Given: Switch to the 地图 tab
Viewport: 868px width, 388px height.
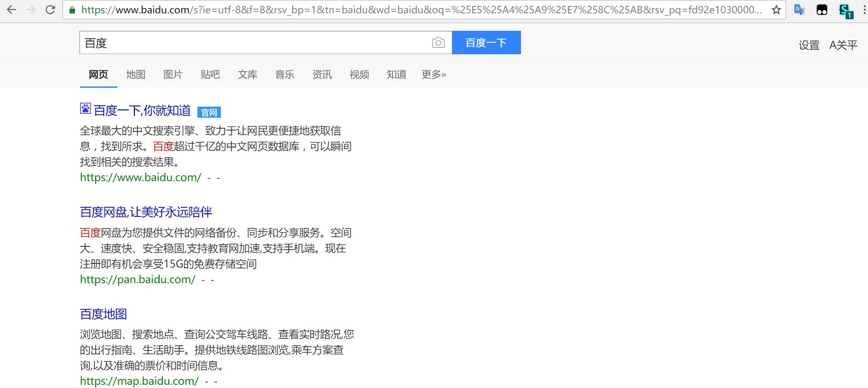Looking at the screenshot, I should pos(136,74).
